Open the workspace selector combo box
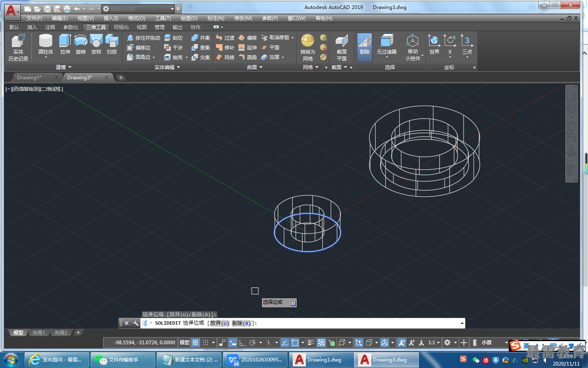 click(138, 9)
